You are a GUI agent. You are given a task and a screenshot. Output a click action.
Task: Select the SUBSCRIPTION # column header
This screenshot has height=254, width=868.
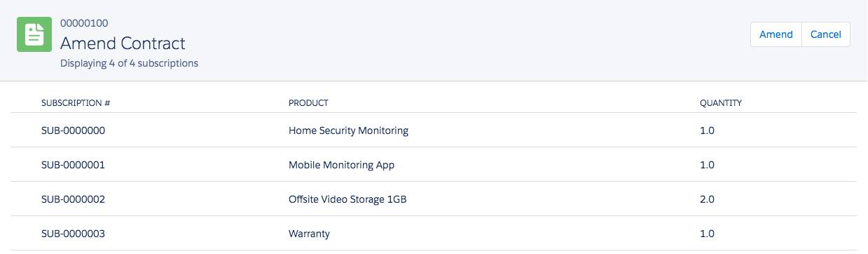pos(76,103)
